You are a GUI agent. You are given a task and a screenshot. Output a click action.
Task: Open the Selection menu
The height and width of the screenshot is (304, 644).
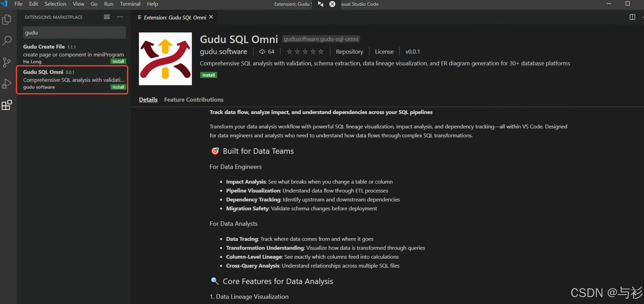tap(55, 4)
